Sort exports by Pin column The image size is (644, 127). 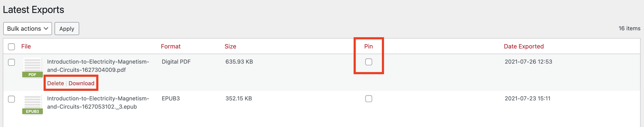pyautogui.click(x=368, y=46)
